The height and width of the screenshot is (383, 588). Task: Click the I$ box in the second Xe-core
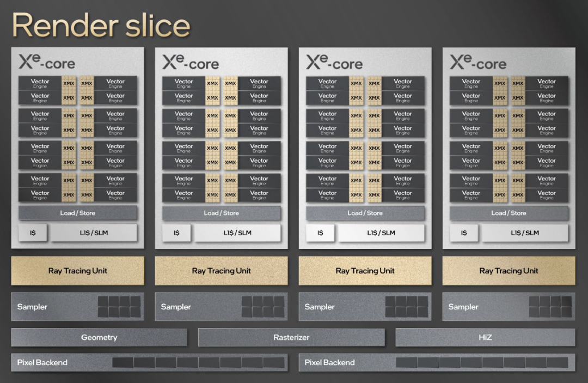[176, 233]
